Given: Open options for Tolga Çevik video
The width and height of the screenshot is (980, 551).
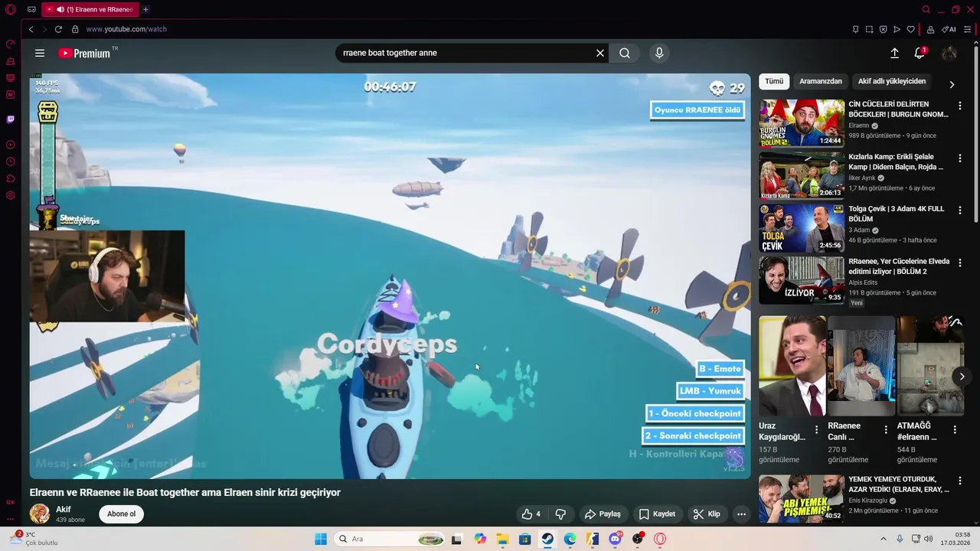Looking at the screenshot, I should click(959, 210).
